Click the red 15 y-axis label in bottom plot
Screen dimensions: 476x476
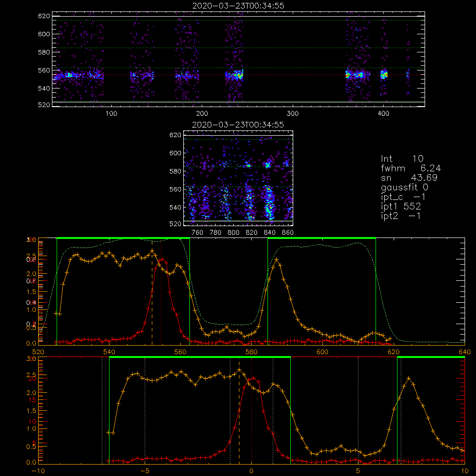32,400
